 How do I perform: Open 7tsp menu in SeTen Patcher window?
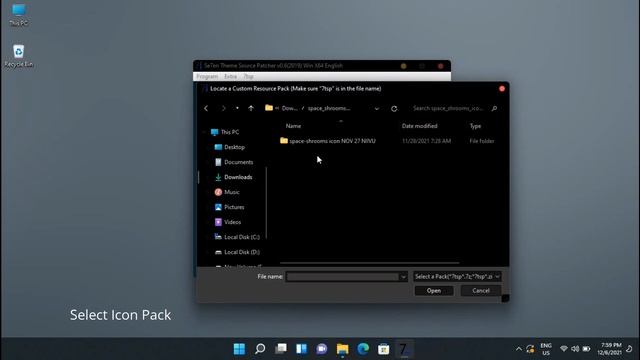(249, 76)
